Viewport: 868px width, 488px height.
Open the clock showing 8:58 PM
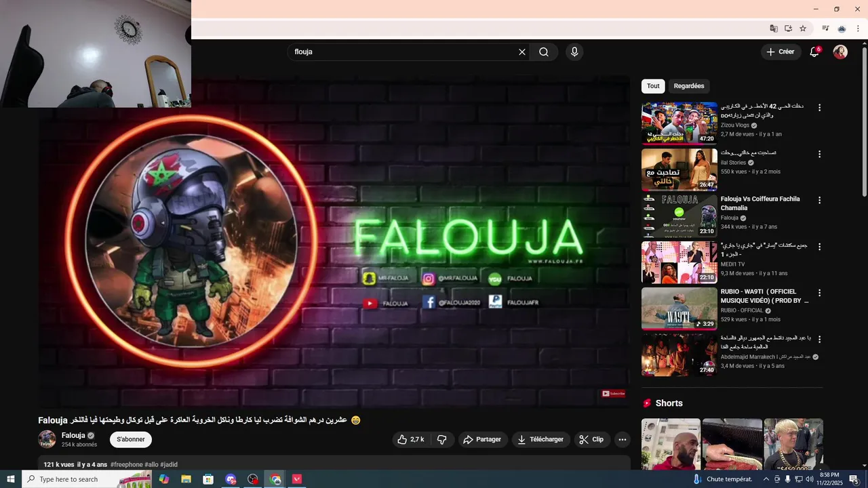click(829, 479)
